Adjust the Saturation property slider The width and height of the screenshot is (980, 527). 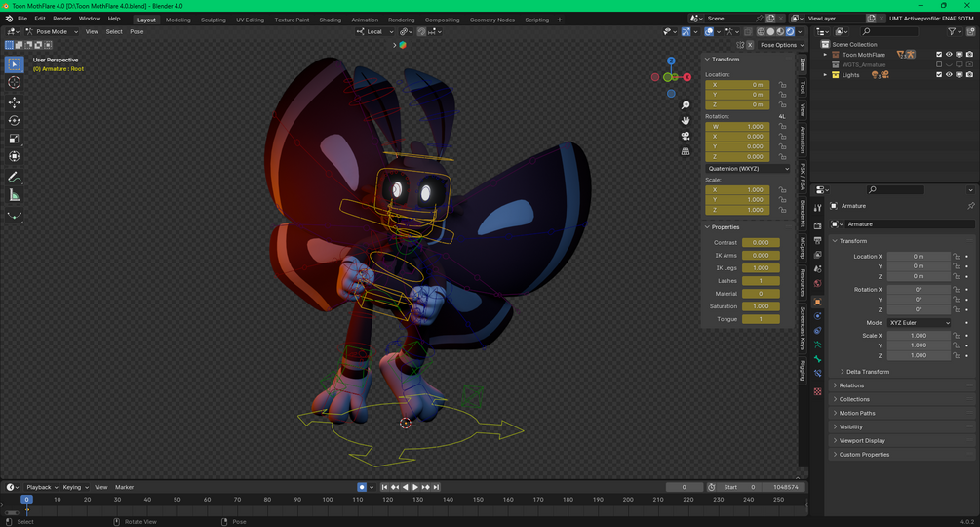(761, 306)
